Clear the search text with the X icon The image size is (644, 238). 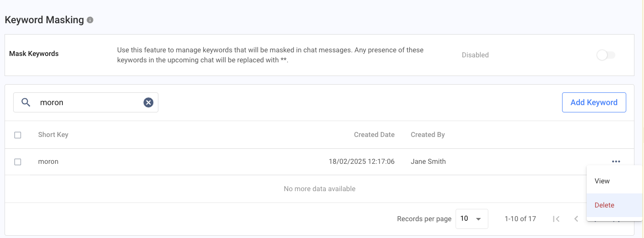click(148, 102)
